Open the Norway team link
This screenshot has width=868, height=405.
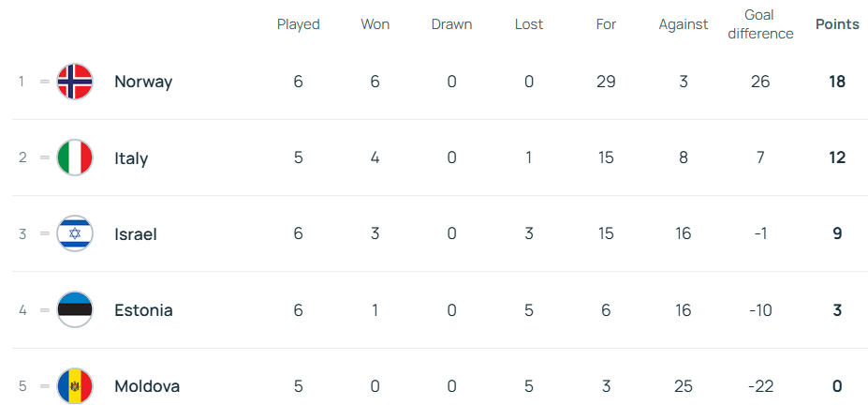[143, 82]
